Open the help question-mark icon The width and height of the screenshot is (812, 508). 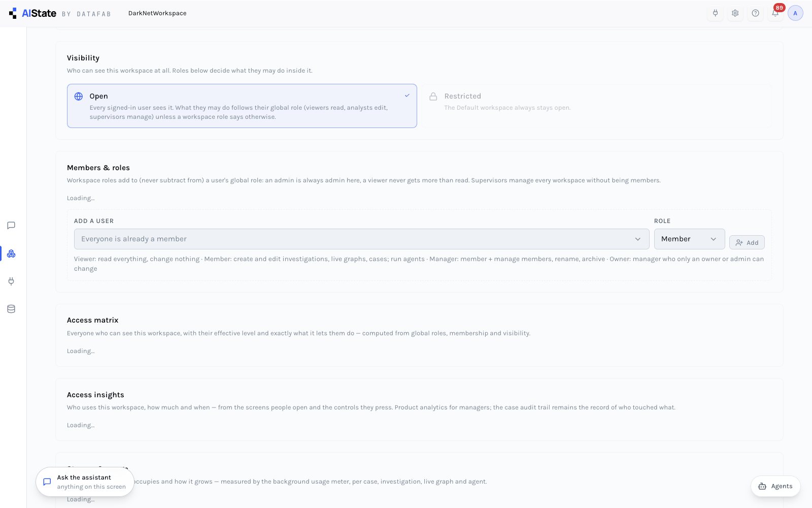(755, 13)
